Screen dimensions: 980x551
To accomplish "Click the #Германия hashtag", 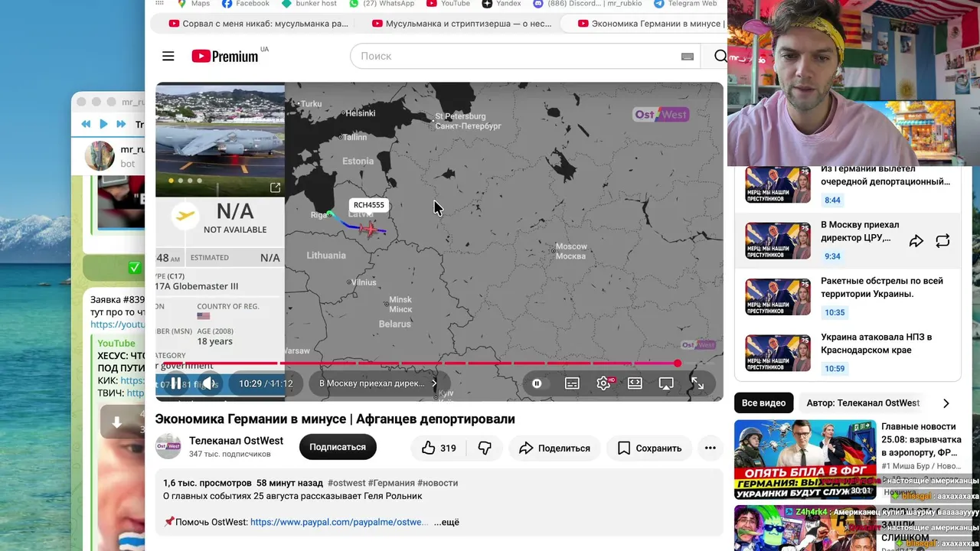I will (x=391, y=483).
